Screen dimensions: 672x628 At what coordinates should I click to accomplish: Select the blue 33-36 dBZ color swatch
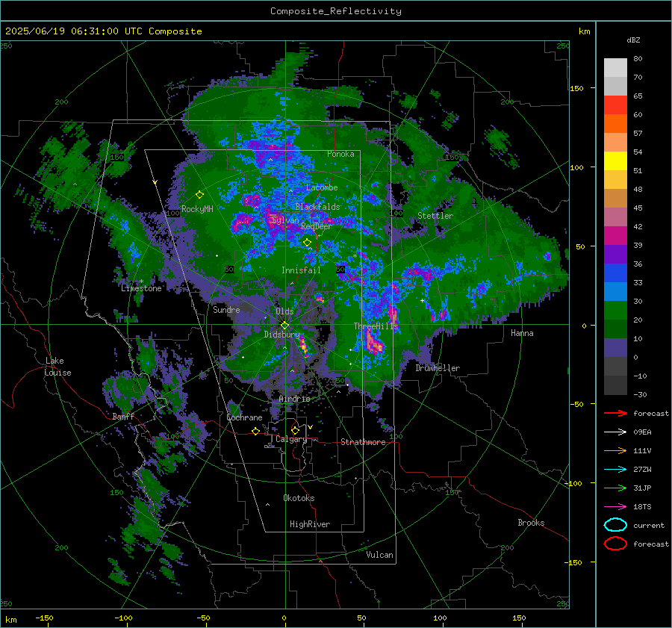[x=615, y=273]
